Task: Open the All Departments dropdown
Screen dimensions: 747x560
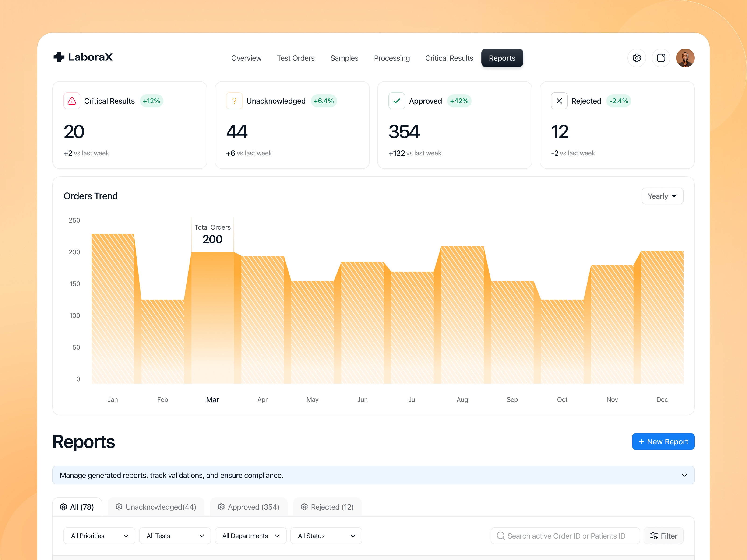Action: 250,536
